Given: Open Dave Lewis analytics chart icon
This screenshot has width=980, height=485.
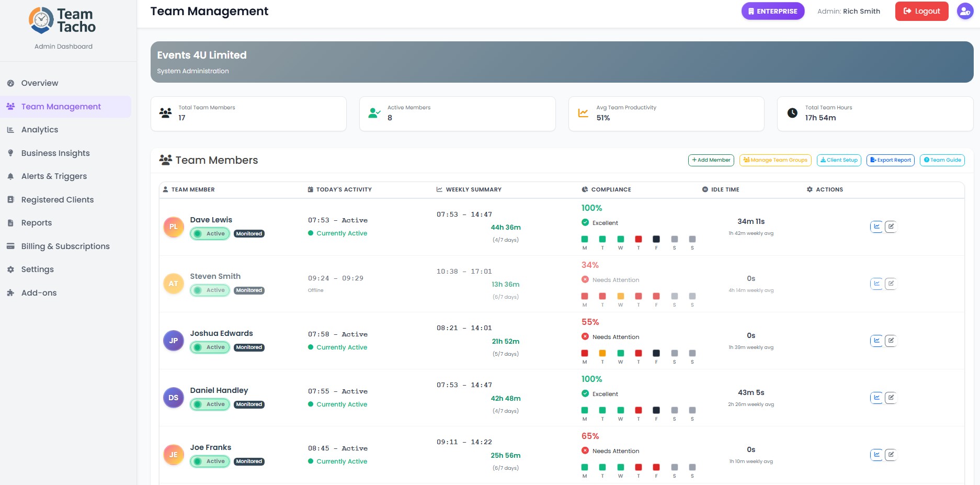Looking at the screenshot, I should (876, 227).
